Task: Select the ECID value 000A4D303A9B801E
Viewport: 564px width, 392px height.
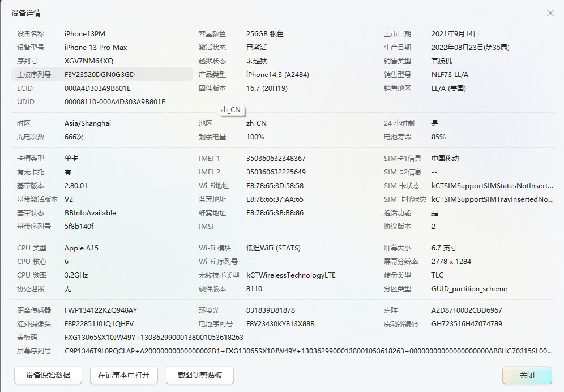Action: click(x=97, y=88)
